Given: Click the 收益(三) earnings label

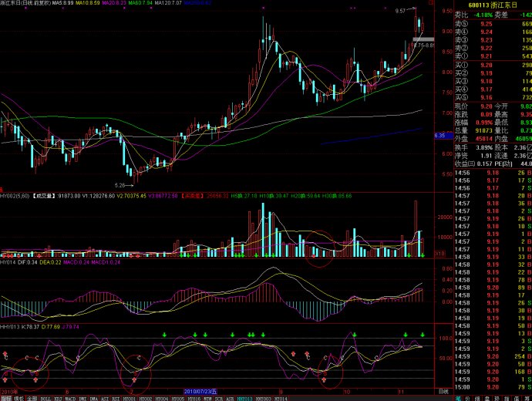Looking at the screenshot, I should coord(463,163).
